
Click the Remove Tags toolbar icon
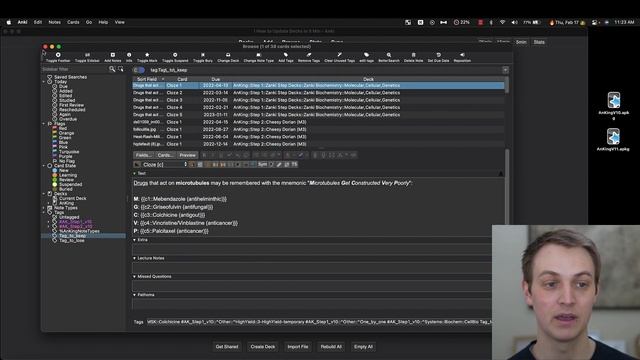(x=309, y=55)
